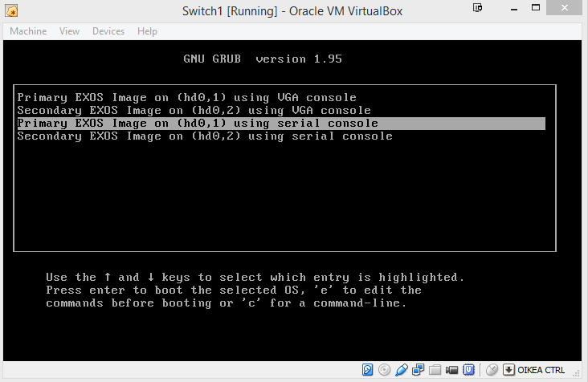Click the hard disk activity icon
The width and height of the screenshot is (588, 382).
click(x=368, y=370)
